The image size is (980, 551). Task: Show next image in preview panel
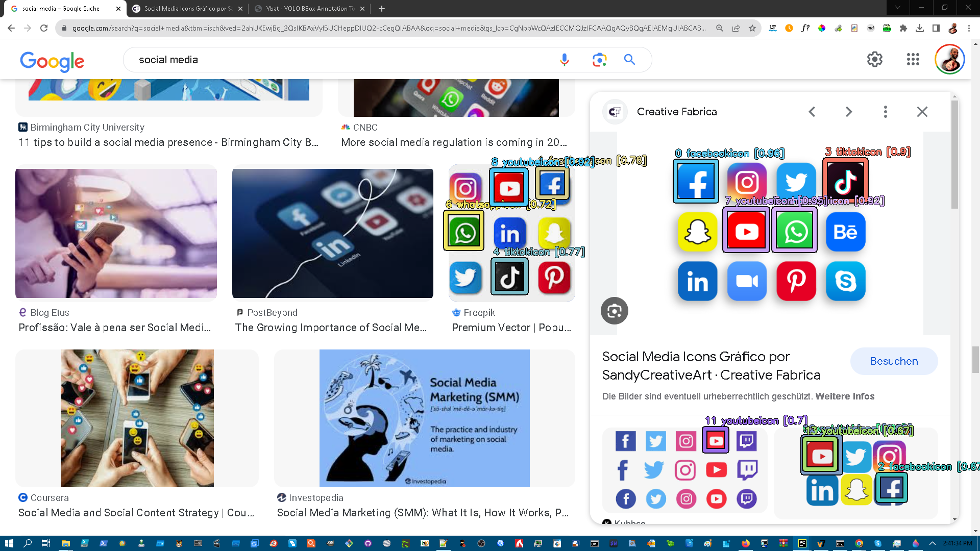pos(849,112)
